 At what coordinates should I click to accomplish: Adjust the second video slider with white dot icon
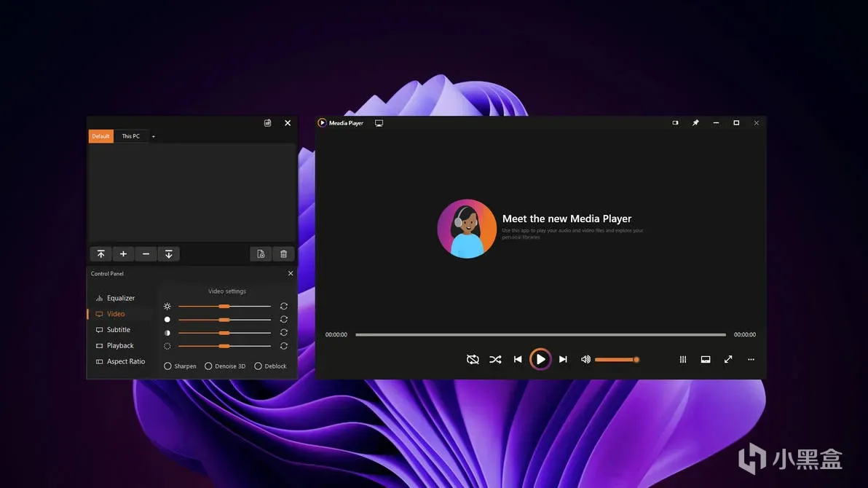(224, 320)
